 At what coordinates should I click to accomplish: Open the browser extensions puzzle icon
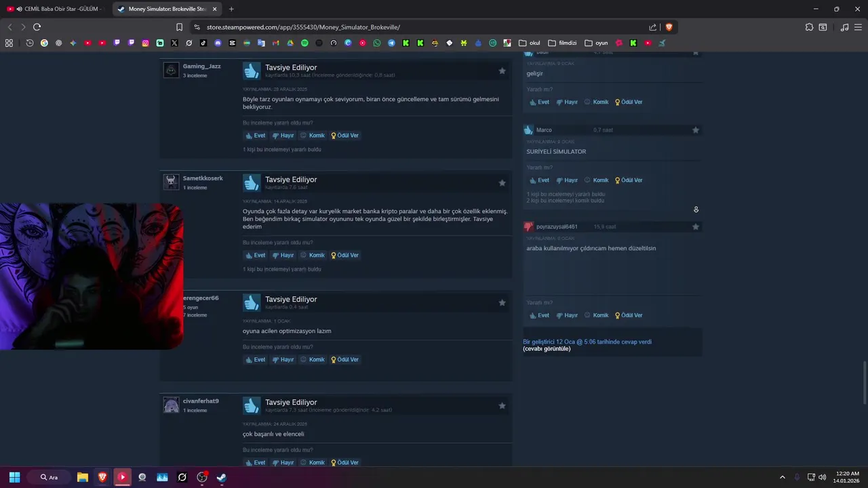[x=809, y=27]
